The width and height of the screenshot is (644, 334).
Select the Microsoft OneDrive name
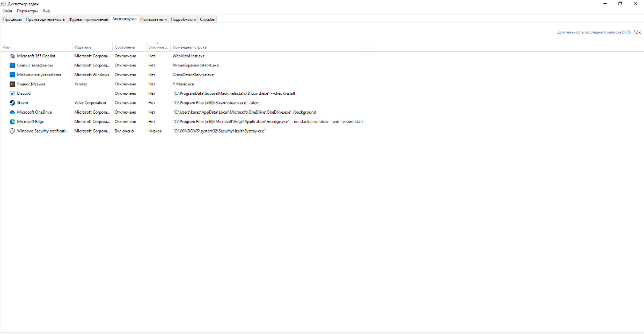coord(34,112)
